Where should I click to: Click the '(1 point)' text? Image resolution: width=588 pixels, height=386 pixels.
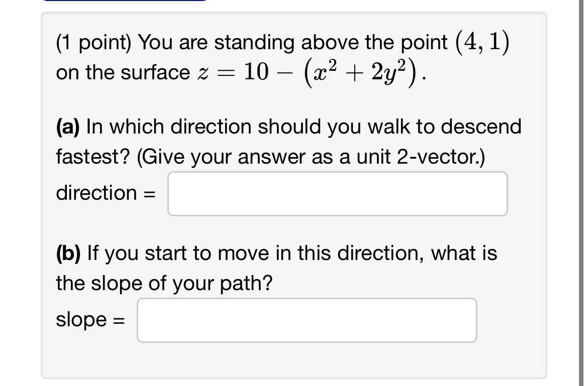tap(93, 42)
